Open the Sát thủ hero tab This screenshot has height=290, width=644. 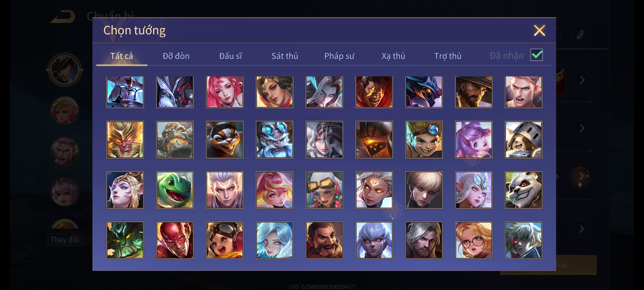click(285, 56)
